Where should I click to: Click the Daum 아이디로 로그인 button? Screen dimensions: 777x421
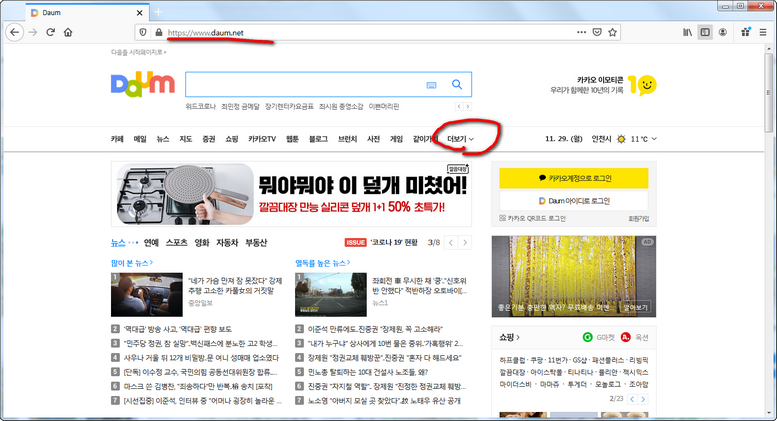click(x=573, y=201)
